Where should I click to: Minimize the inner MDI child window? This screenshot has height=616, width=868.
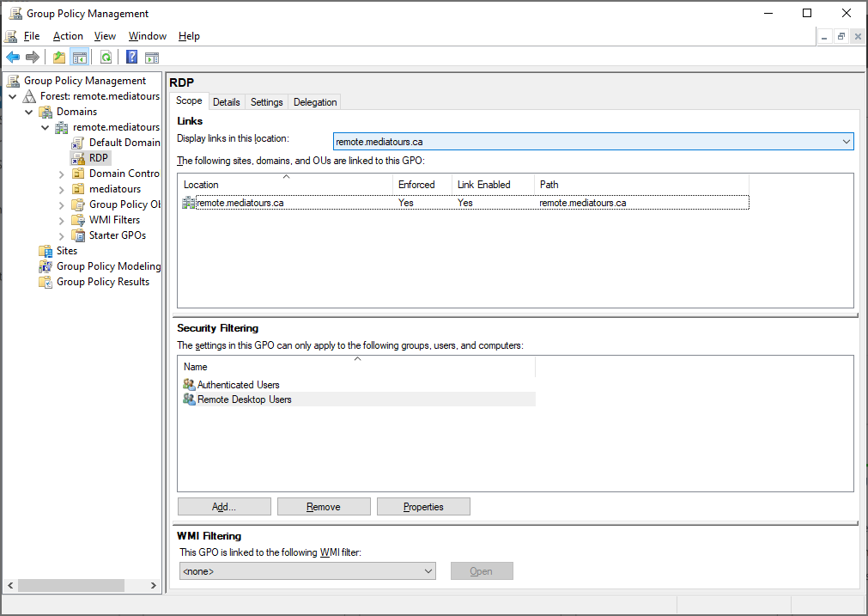[x=824, y=37]
